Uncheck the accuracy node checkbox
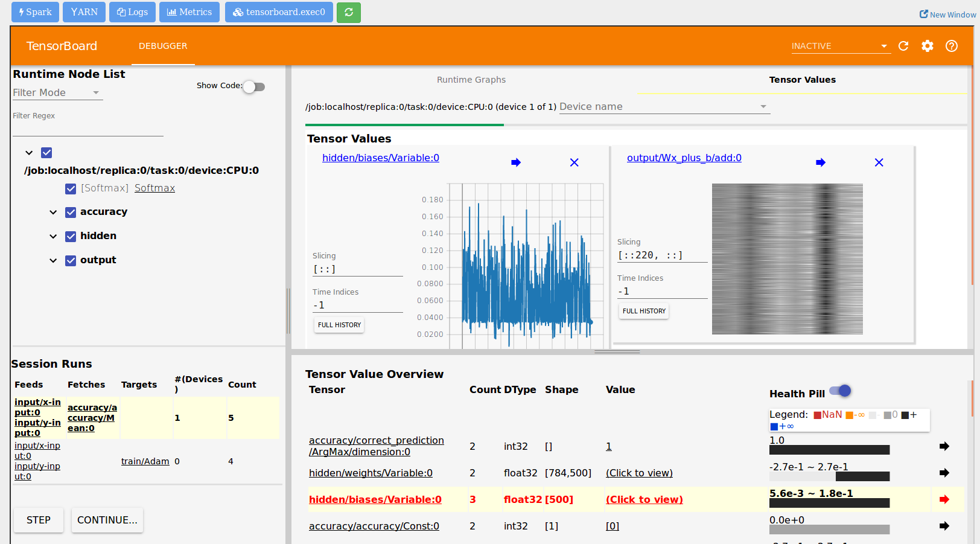 point(71,212)
